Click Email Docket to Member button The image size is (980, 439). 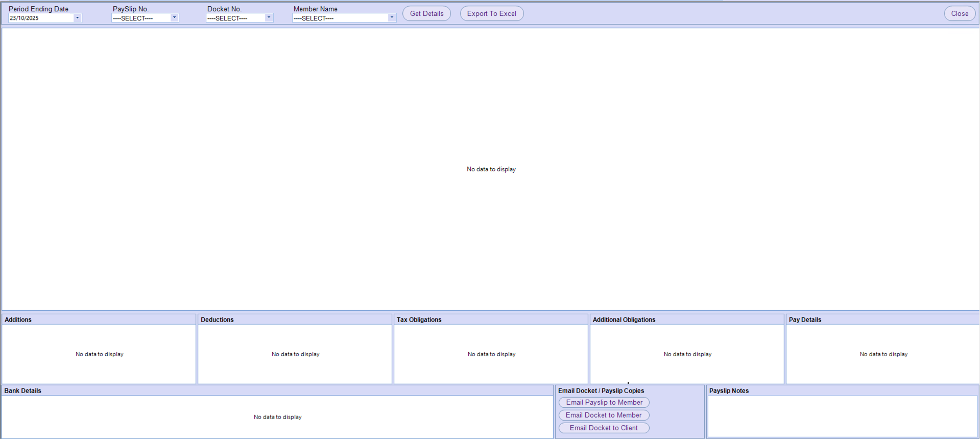(604, 415)
